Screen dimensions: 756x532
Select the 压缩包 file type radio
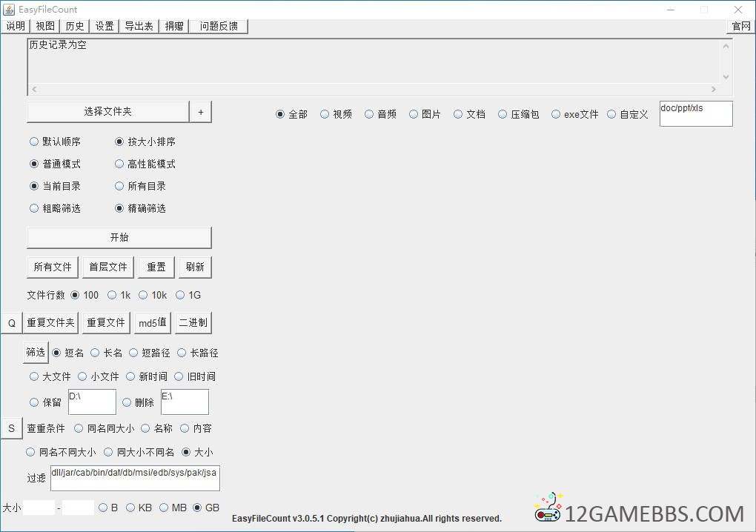pos(518,114)
